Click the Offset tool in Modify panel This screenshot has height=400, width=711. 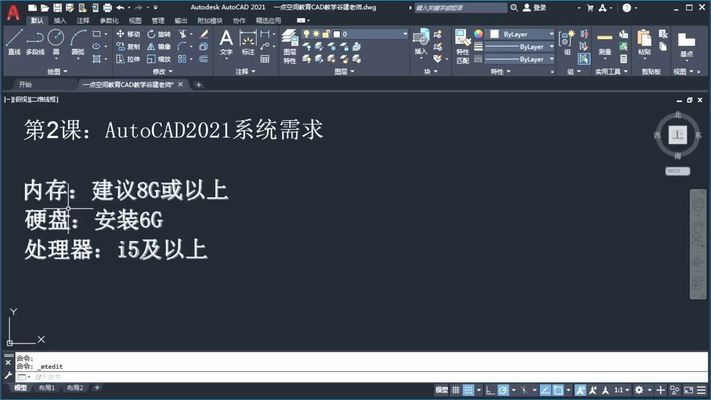click(x=203, y=59)
